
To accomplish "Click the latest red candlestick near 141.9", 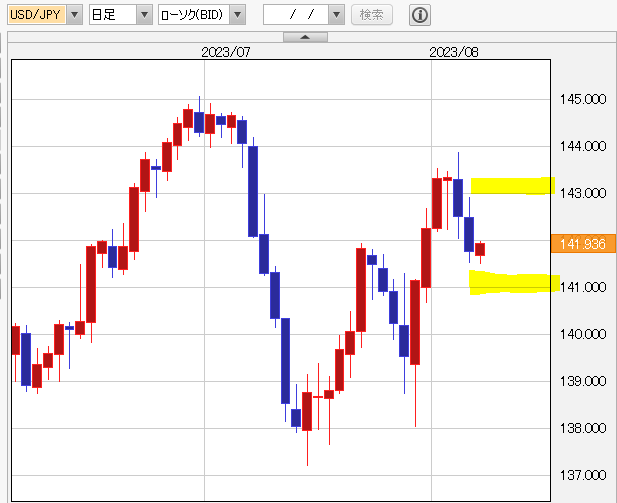I will pyautogui.click(x=480, y=250).
